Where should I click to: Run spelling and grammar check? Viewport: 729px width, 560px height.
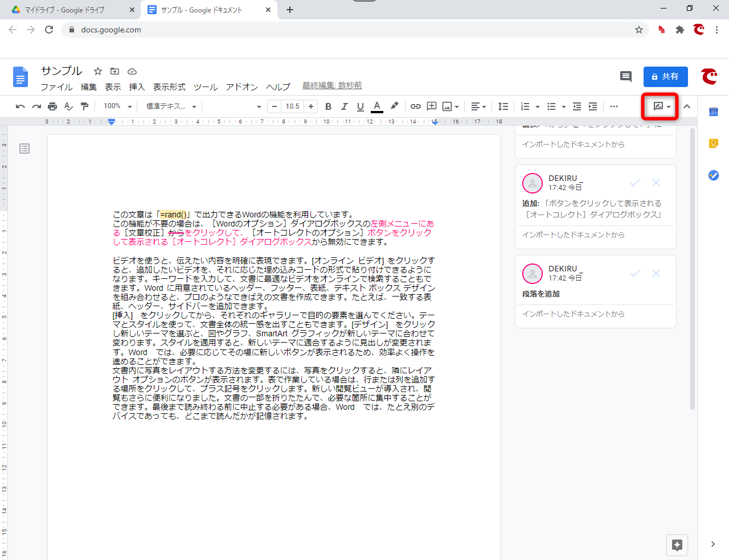pyautogui.click(x=68, y=106)
